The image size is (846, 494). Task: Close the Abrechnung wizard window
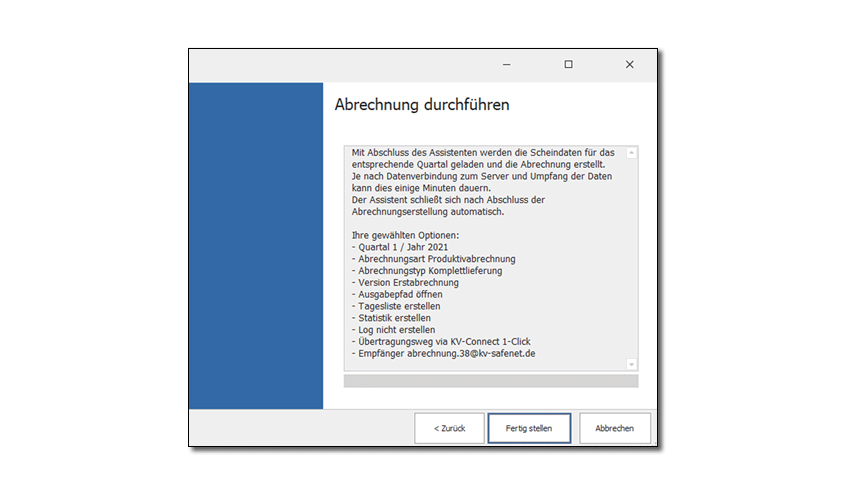tap(629, 64)
